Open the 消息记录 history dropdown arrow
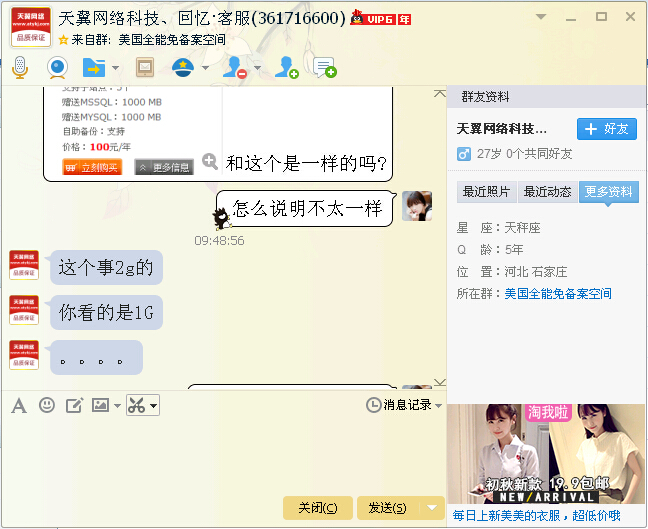648x529 pixels. (438, 405)
